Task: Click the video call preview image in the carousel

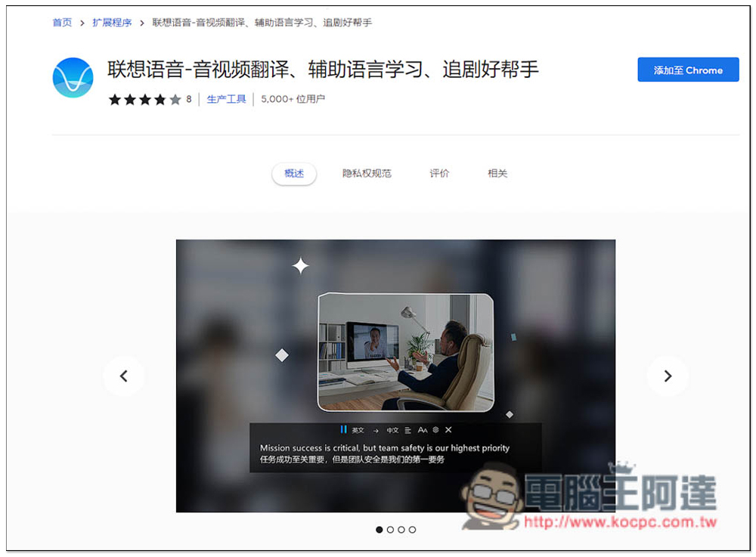Action: click(405, 352)
